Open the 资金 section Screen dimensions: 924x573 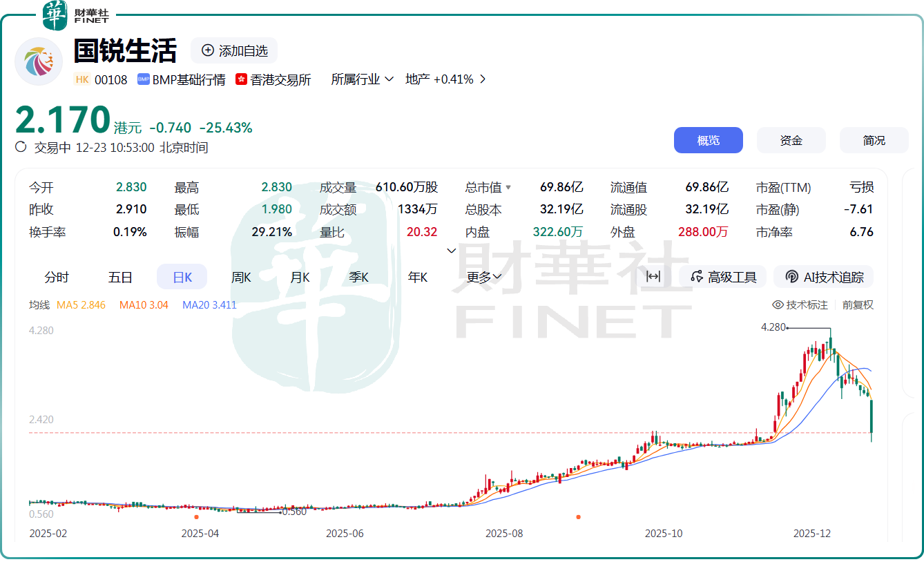791,140
